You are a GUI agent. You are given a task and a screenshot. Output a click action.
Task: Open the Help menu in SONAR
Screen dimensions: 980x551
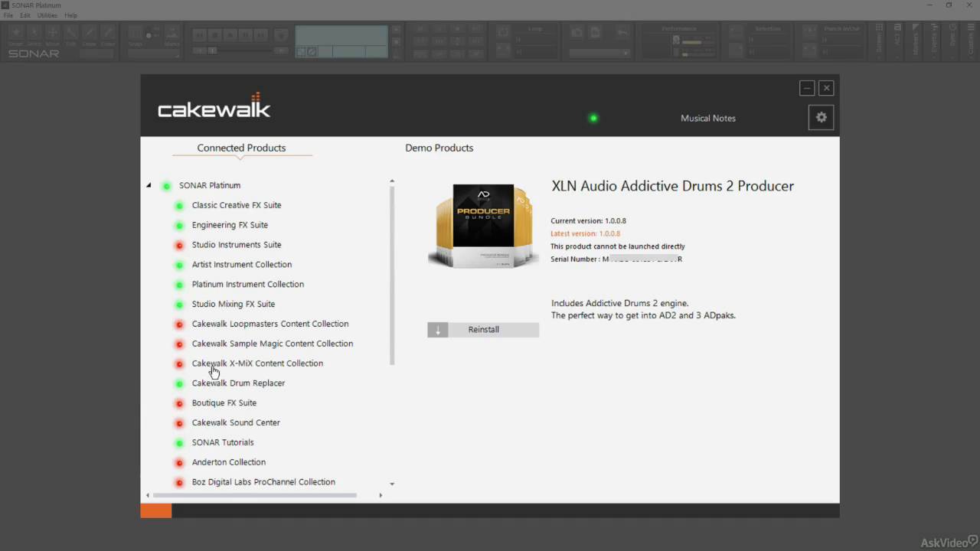tap(70, 15)
